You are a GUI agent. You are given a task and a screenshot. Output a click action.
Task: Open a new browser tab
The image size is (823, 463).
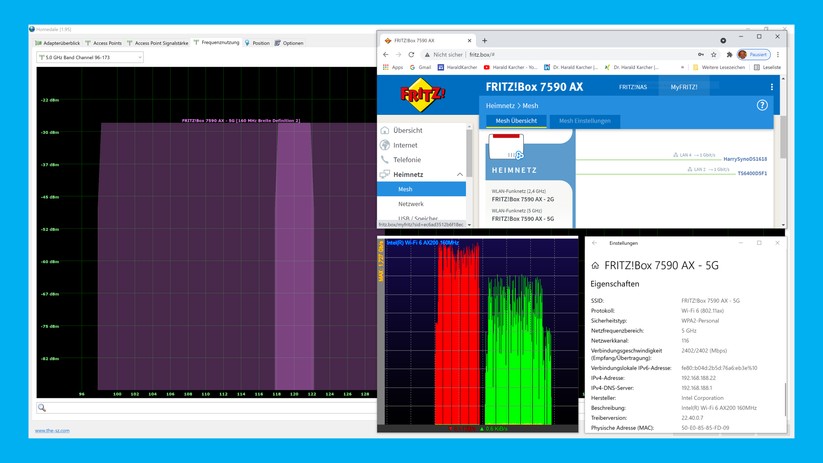[x=484, y=40]
